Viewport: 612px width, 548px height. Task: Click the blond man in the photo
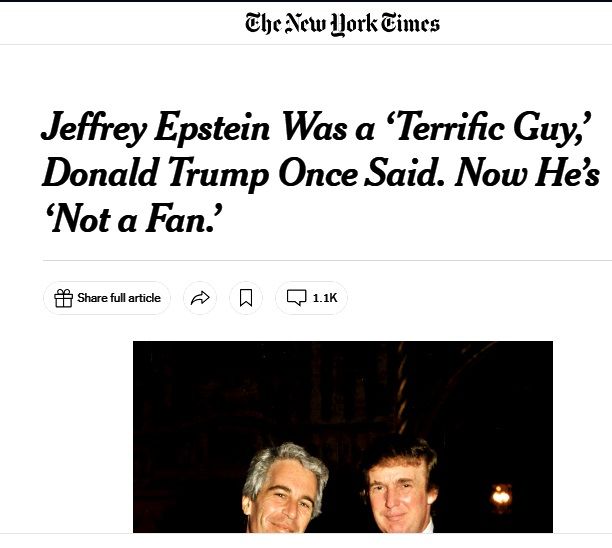pyautogui.click(x=400, y=488)
